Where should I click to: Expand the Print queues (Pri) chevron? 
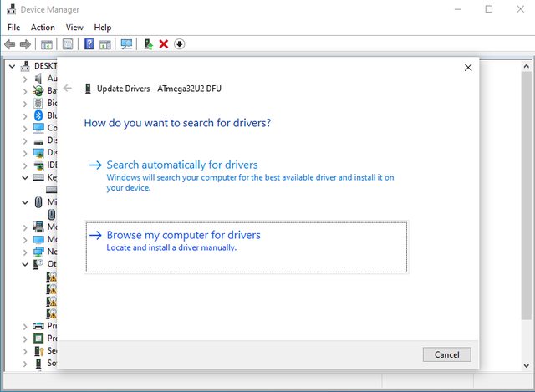(25, 327)
